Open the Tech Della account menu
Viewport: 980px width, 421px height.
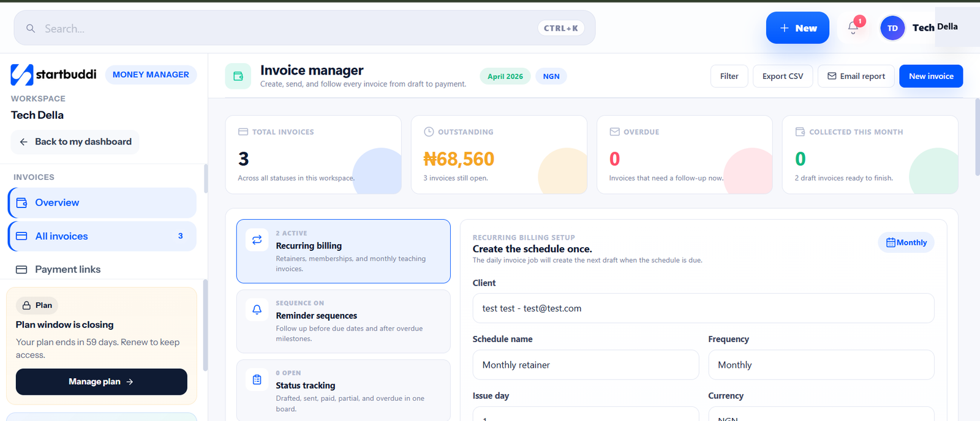pos(921,28)
